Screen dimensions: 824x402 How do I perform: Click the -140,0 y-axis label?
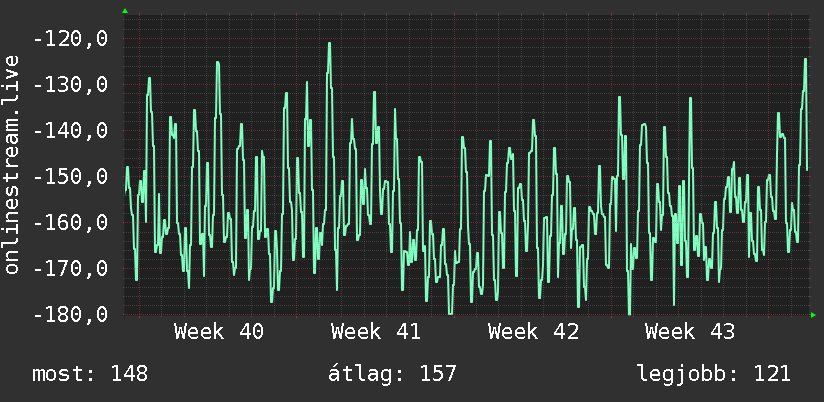(x=70, y=130)
